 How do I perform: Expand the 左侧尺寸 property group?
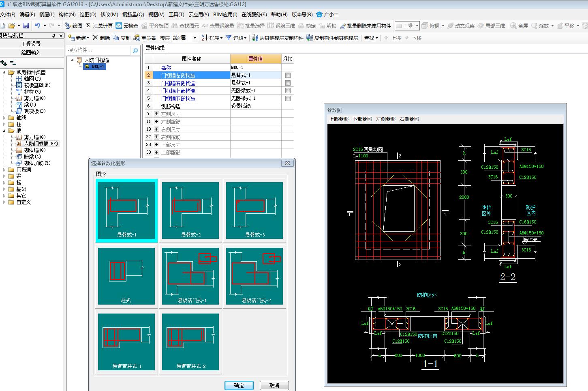tap(157, 114)
